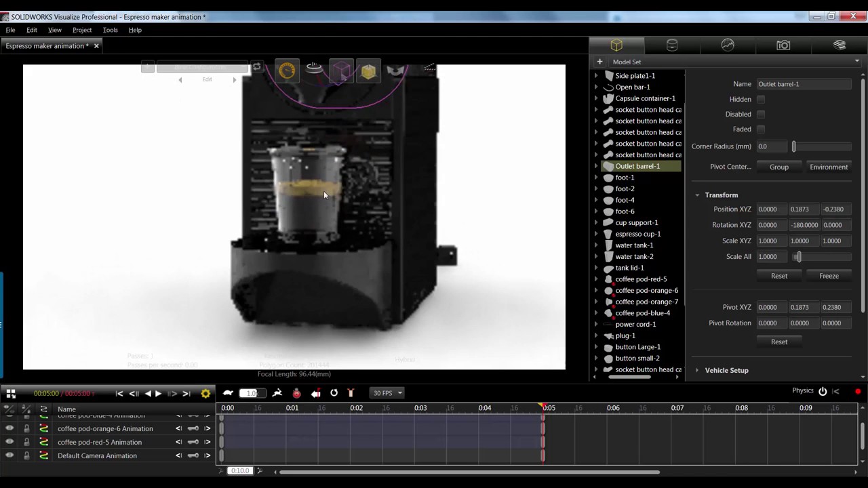Expand the water tank-1 tree node

(x=596, y=245)
